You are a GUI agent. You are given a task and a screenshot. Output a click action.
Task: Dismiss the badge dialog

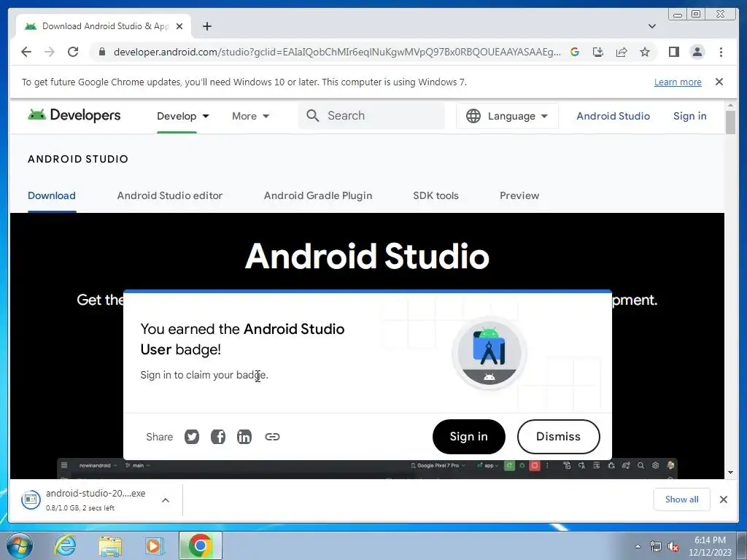pyautogui.click(x=558, y=437)
